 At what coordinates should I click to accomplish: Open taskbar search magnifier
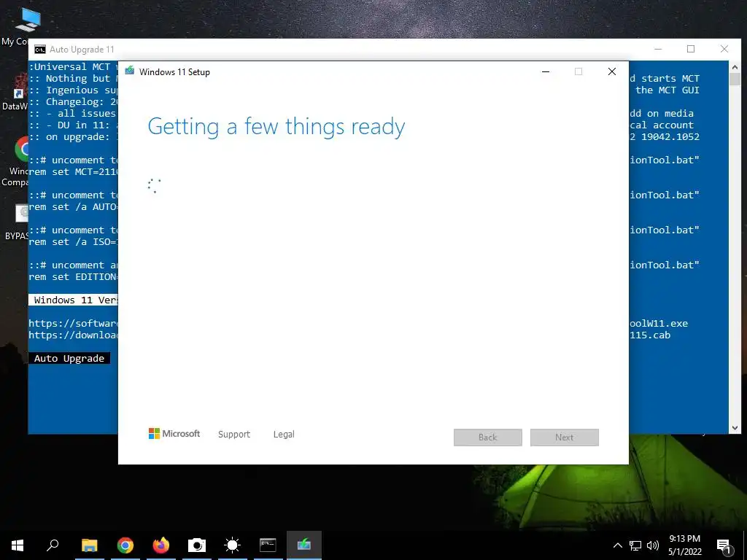tap(53, 545)
